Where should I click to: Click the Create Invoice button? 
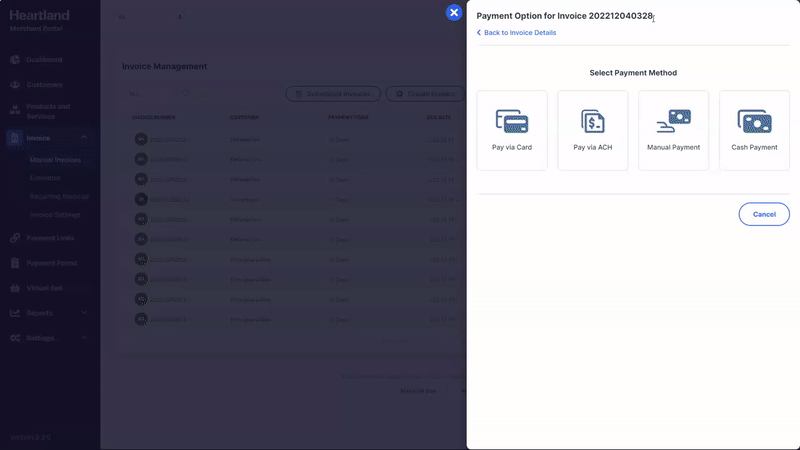[425, 94]
